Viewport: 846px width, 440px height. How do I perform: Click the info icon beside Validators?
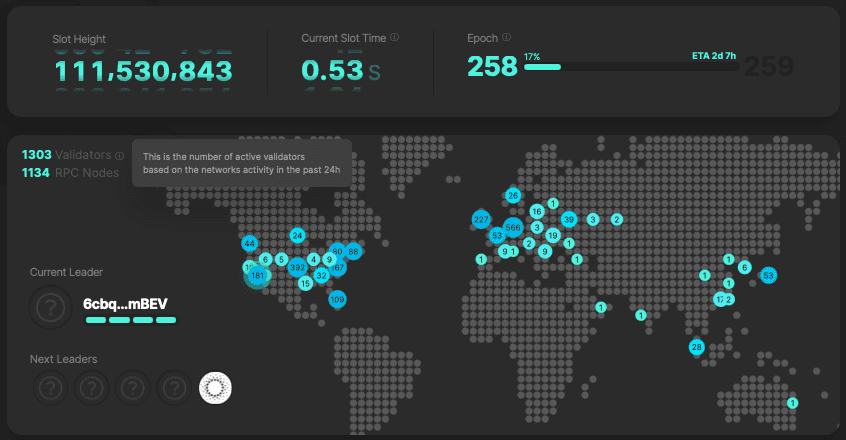tap(120, 155)
